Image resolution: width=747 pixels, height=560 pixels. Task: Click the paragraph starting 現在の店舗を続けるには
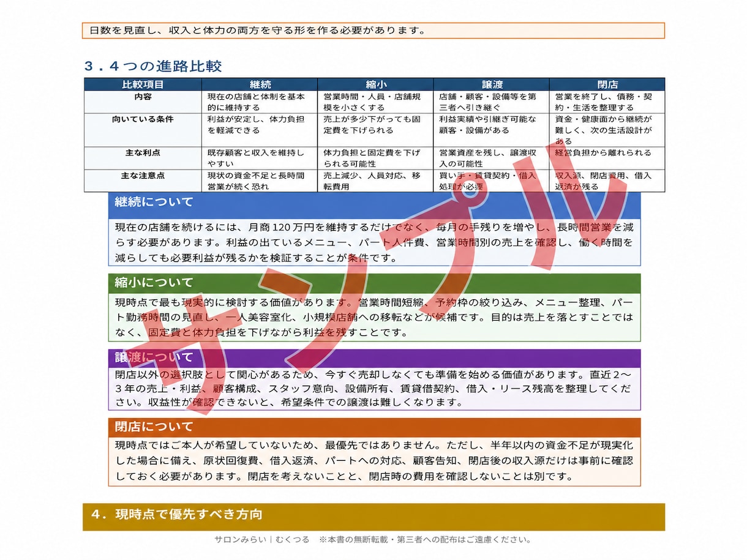coord(375,242)
